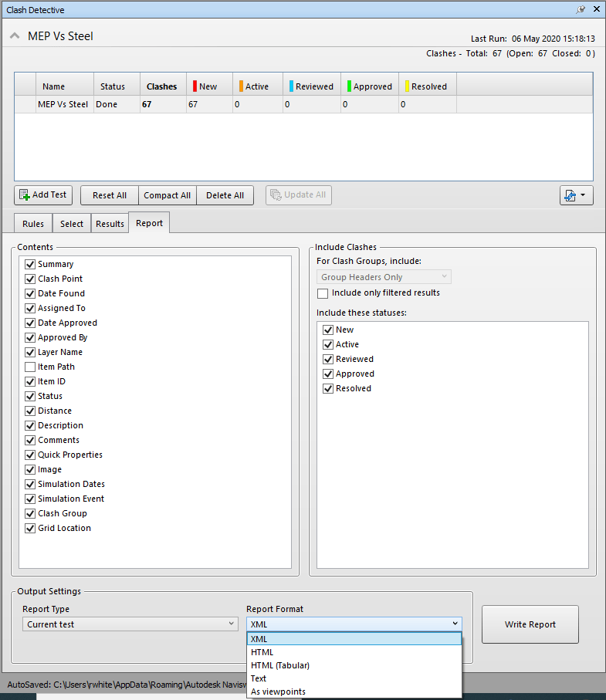Toggle the Description checkbox
This screenshot has width=606, height=700.
[30, 425]
